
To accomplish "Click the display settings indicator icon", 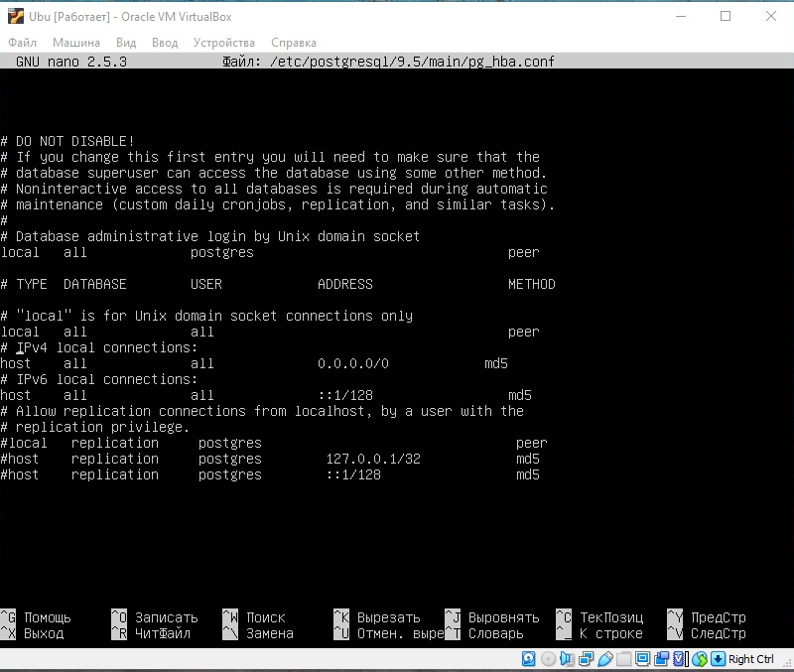I will (642, 659).
